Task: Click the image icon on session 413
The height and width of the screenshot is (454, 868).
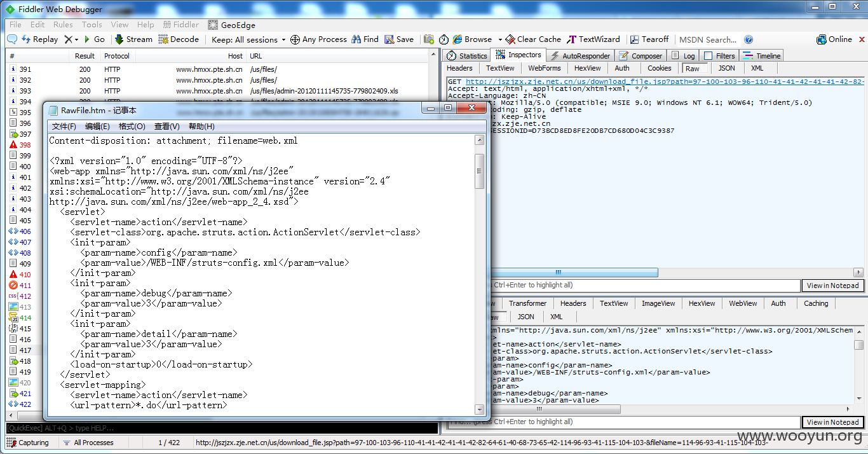Action: [x=13, y=307]
